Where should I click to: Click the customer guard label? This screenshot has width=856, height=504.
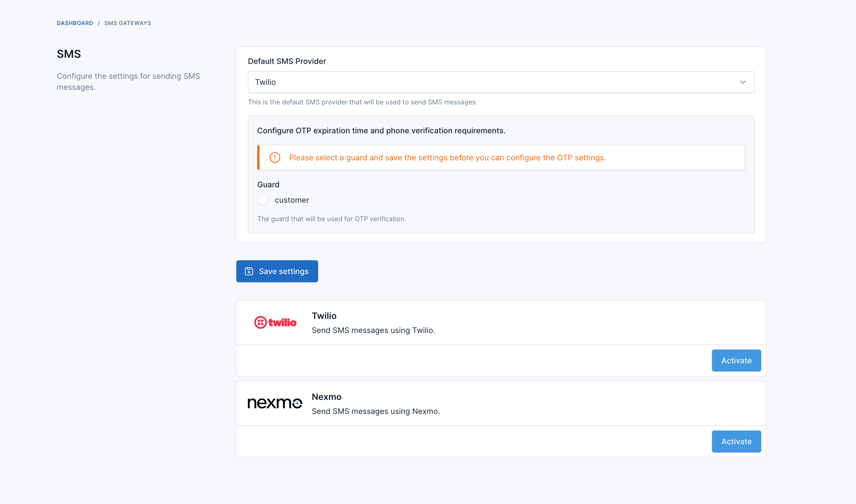[292, 200]
